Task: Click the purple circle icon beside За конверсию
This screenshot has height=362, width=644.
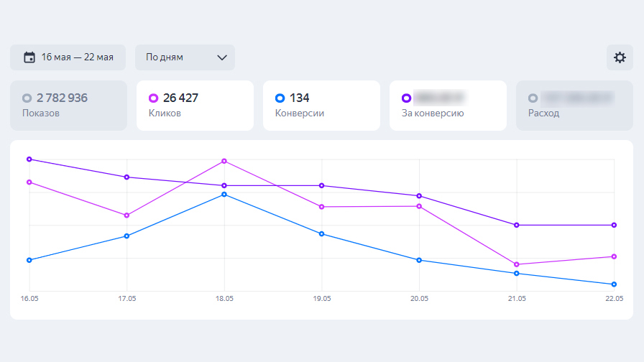Action: tap(406, 98)
